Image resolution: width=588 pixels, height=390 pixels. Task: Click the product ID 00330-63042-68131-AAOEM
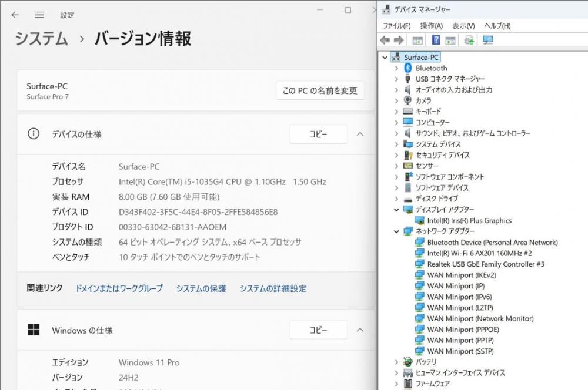point(172,227)
